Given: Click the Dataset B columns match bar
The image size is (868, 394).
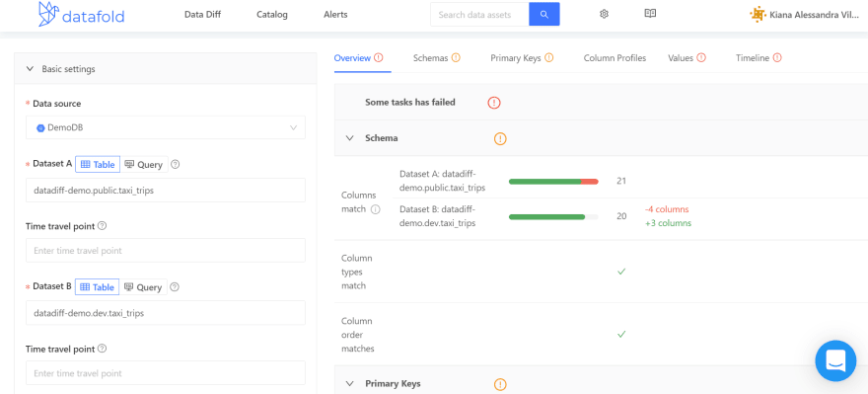Looking at the screenshot, I should tap(553, 216).
